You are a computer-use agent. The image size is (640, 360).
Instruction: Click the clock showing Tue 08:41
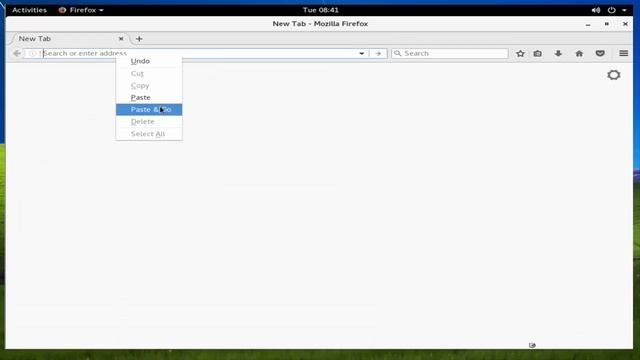coord(320,10)
